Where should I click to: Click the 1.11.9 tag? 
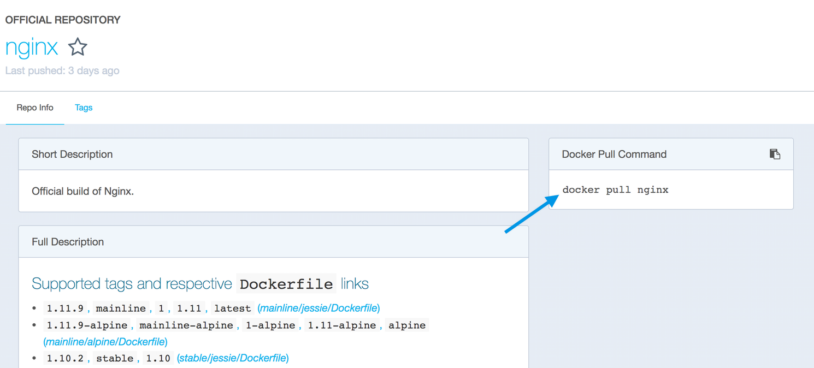click(65, 308)
